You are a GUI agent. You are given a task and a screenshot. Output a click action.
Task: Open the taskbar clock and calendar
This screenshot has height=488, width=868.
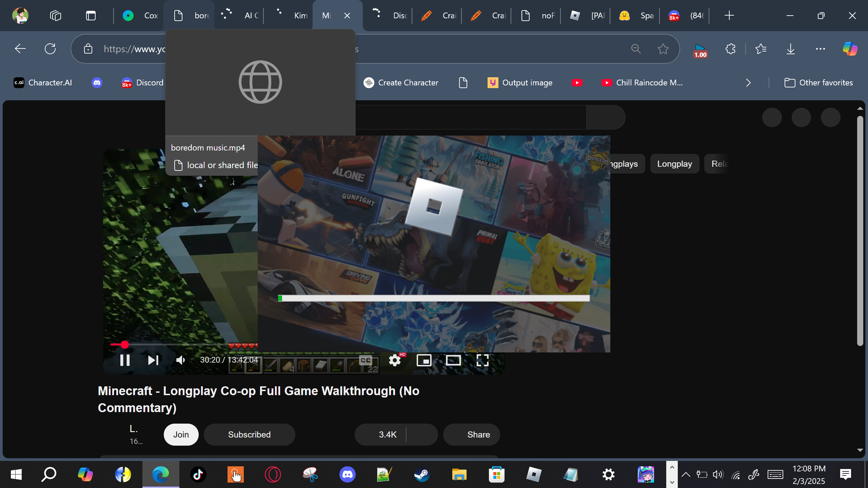(809, 474)
